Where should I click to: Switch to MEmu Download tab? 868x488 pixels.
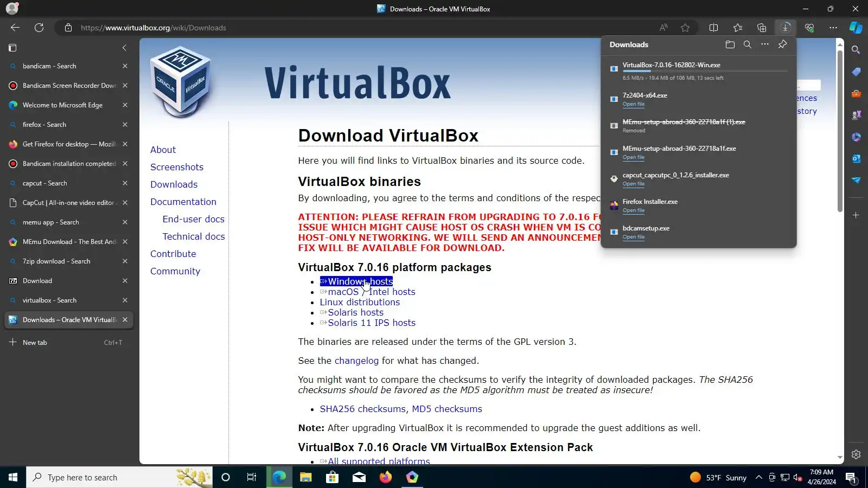(68, 242)
